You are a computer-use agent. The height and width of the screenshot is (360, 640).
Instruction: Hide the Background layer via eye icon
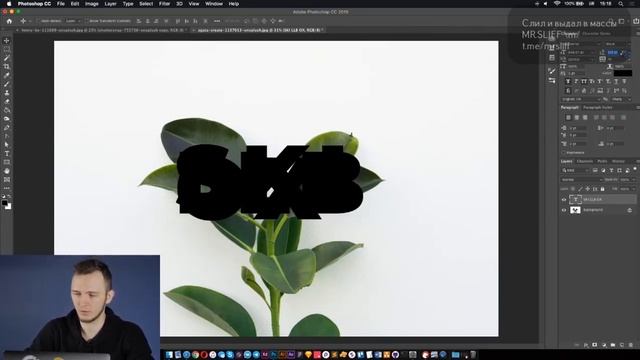(x=564, y=210)
